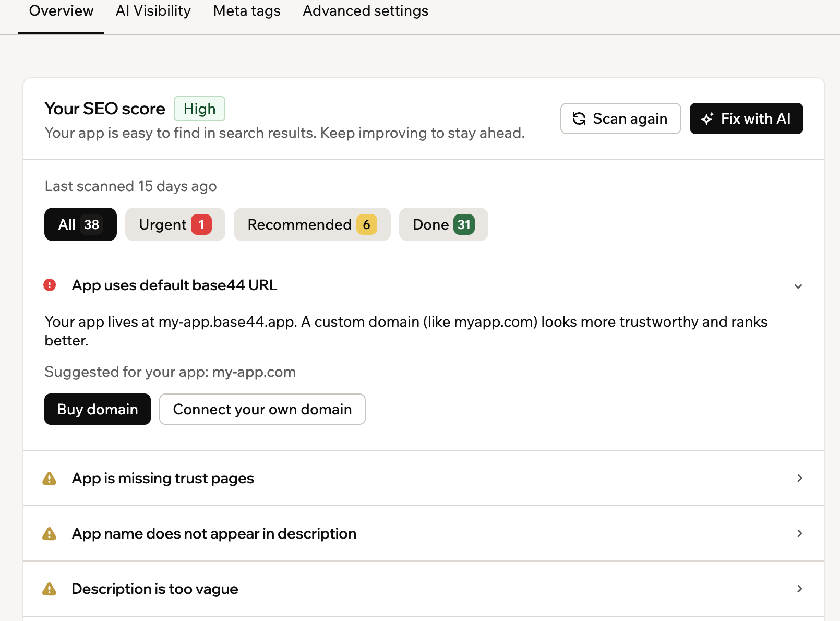Collapse the default base44 URL issue
The width and height of the screenshot is (840, 621).
click(x=798, y=286)
